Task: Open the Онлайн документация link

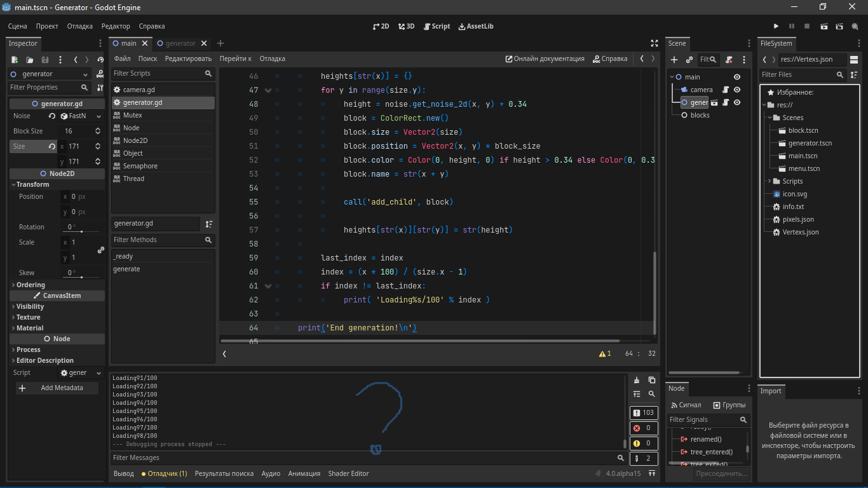Action: 545,58
